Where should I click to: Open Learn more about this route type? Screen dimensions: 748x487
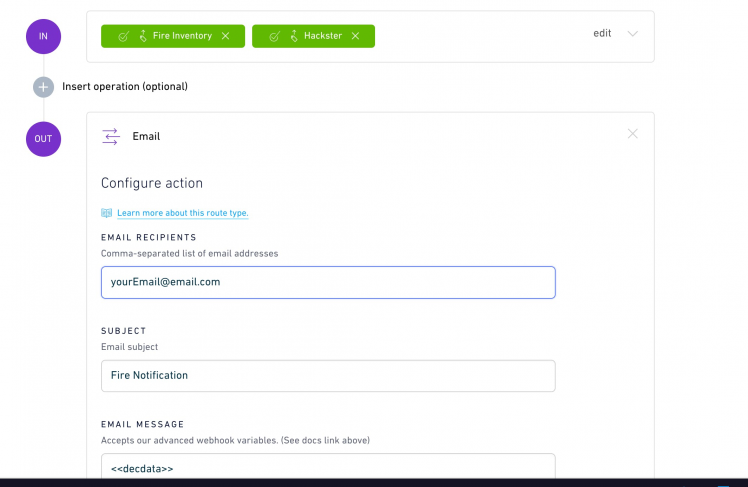tap(182, 213)
